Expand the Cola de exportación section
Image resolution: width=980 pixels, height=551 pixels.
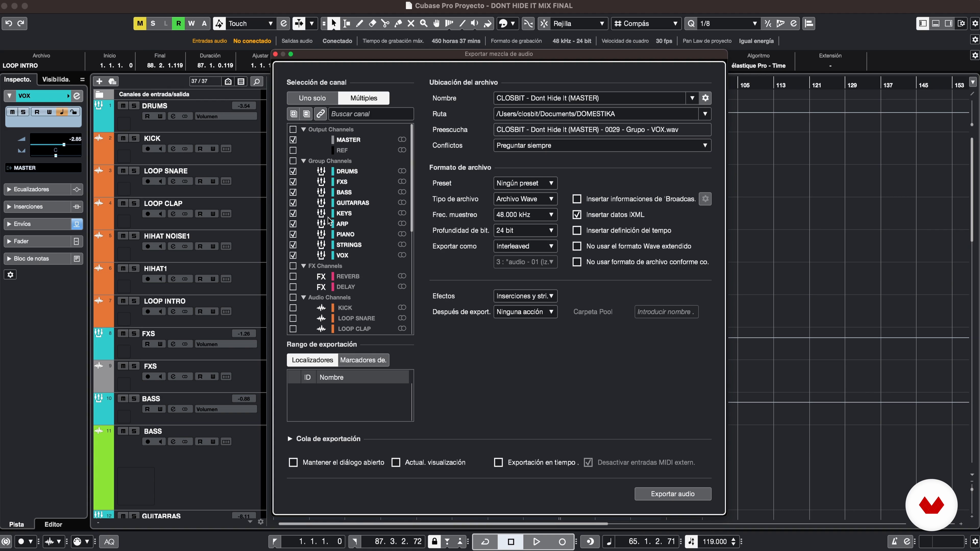(289, 439)
